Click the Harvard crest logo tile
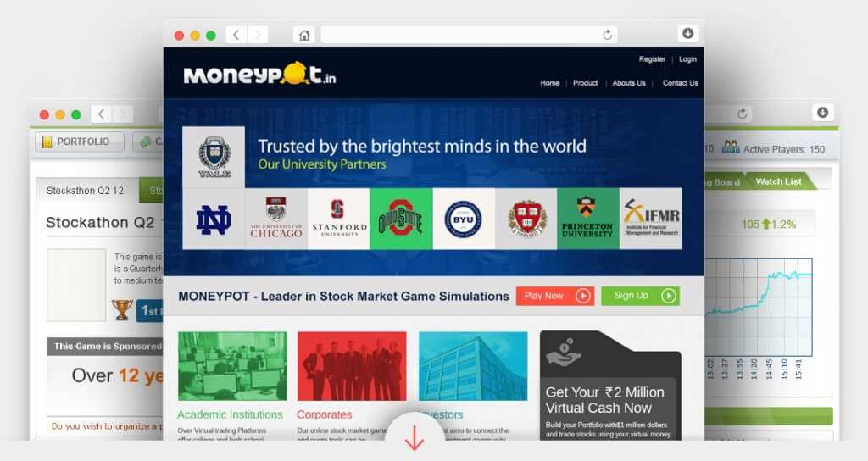Screen dimensions: 868x461 pyautogui.click(x=526, y=219)
